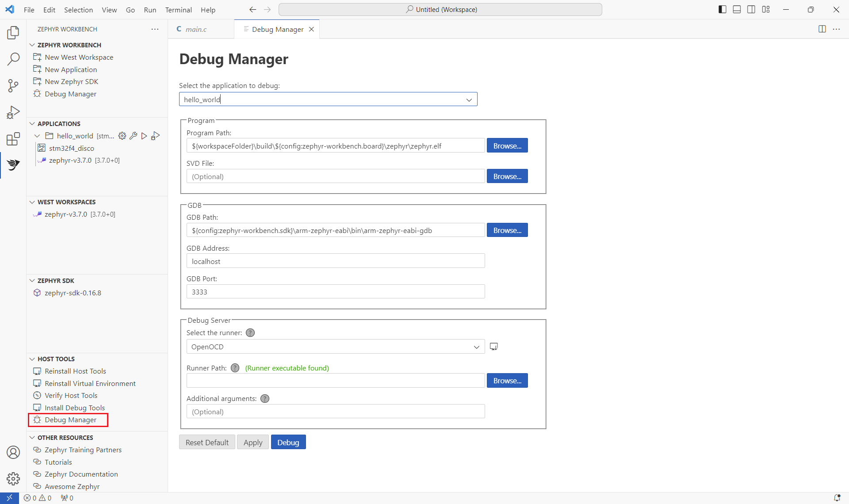Click the Reinstall Virtual Environment icon
The height and width of the screenshot is (504, 849).
point(38,383)
